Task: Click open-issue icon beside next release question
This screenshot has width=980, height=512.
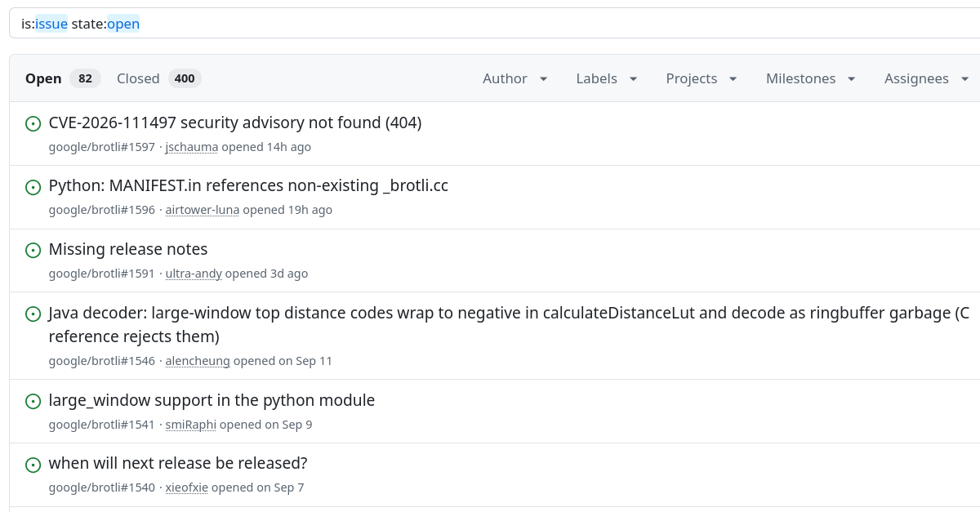Action: pyautogui.click(x=33, y=465)
